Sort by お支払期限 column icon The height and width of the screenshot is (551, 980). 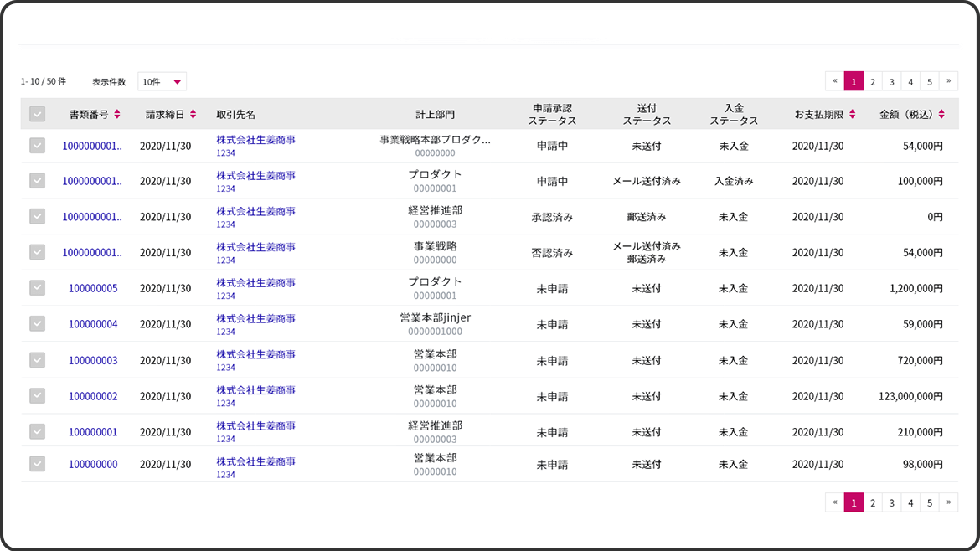852,114
